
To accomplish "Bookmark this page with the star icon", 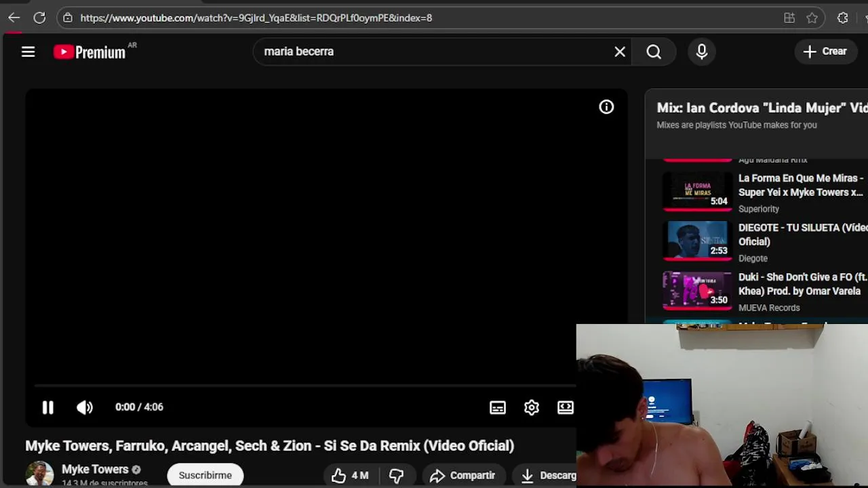I will pos(812,18).
